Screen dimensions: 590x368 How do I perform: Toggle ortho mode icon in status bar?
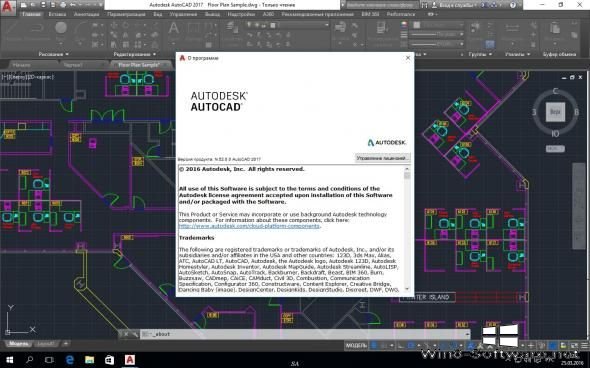click(x=401, y=345)
